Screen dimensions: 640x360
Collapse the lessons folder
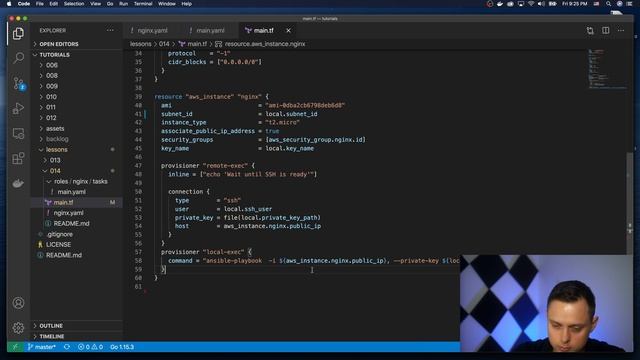click(56, 150)
